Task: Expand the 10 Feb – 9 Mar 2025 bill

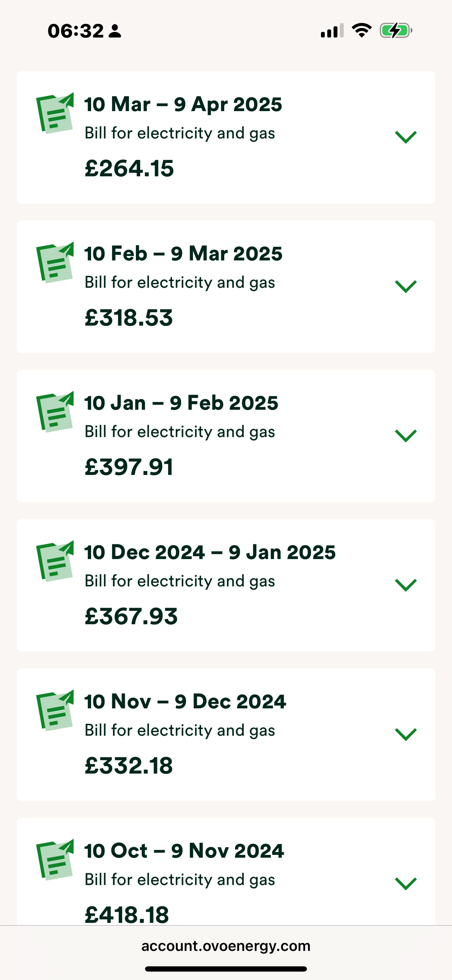Action: tap(406, 286)
